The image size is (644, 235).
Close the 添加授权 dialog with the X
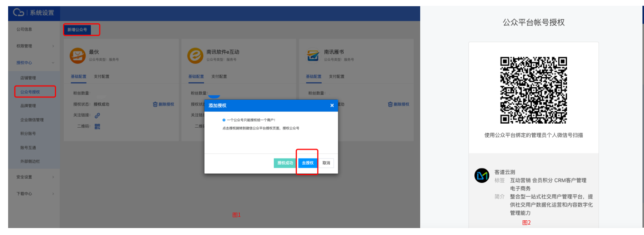tap(332, 106)
